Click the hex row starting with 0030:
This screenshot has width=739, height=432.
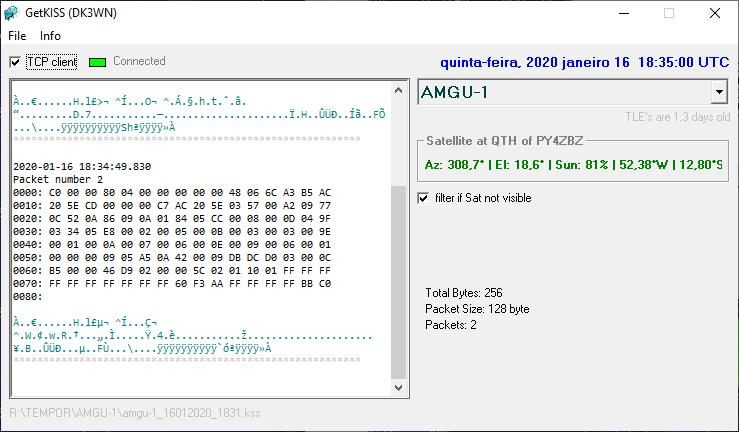pyautogui.click(x=172, y=232)
